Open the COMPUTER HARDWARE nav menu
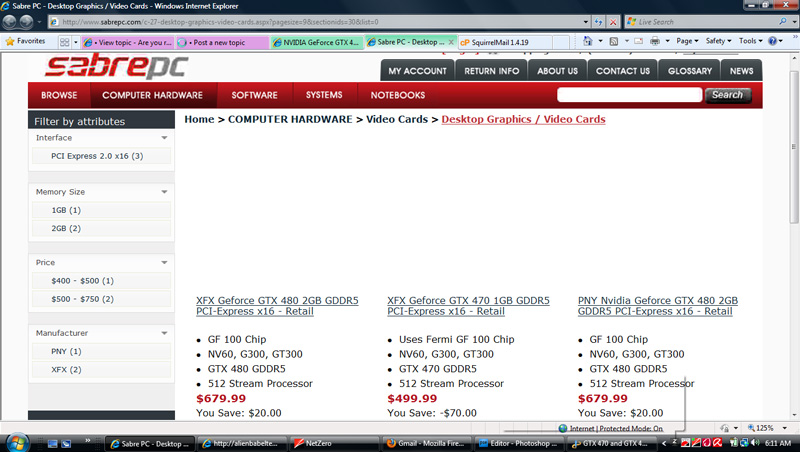800x452 pixels. point(152,95)
